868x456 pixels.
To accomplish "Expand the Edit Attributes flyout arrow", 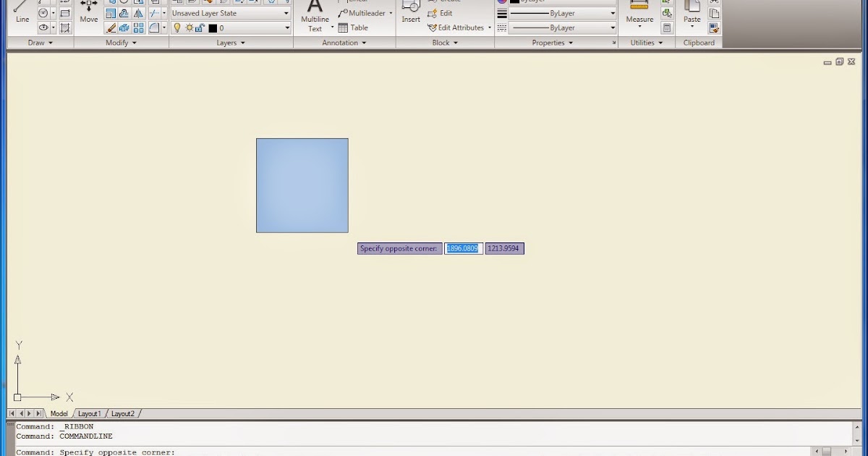I will 490,28.
